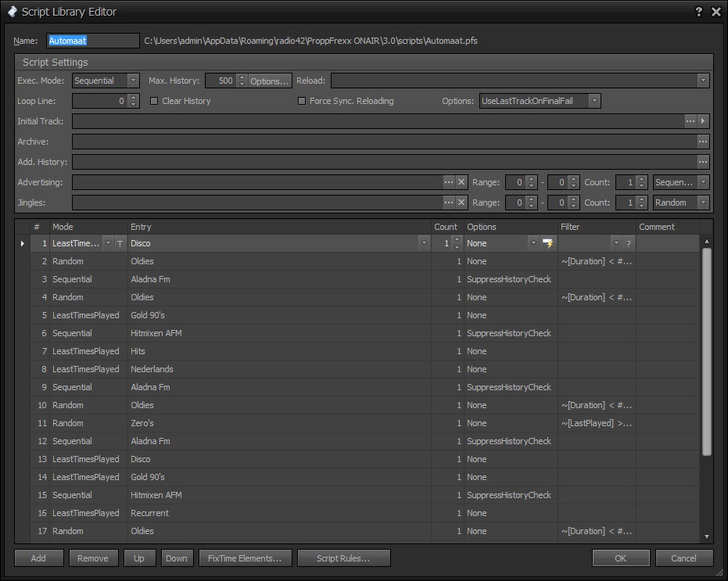The height and width of the screenshot is (581, 728).
Task: Click the Name input field
Action: (93, 41)
